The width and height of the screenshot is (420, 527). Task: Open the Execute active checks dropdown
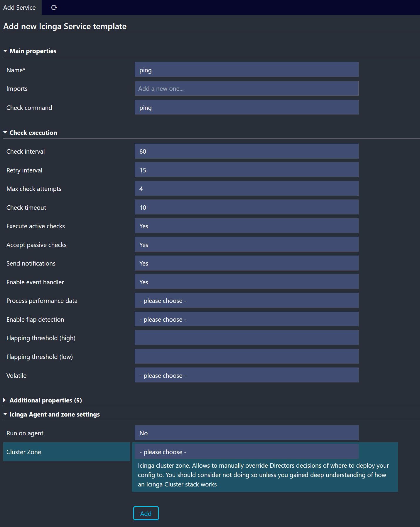click(x=246, y=226)
